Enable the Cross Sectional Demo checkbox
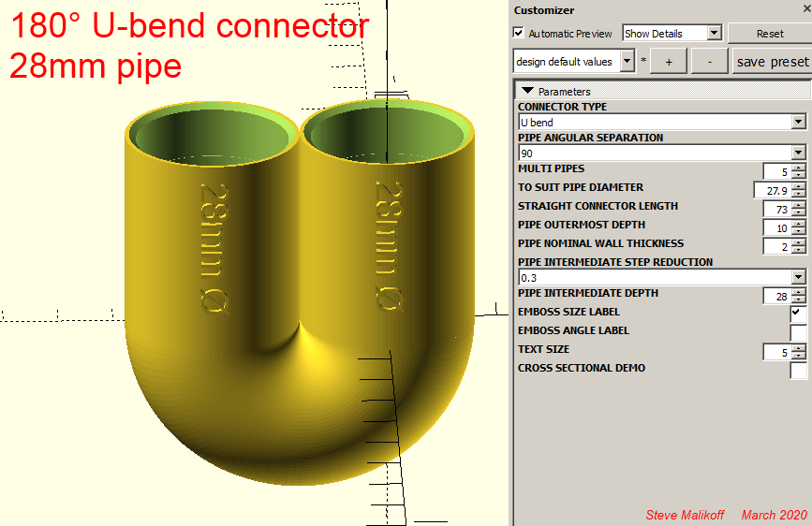This screenshot has height=526, width=812. (x=798, y=370)
